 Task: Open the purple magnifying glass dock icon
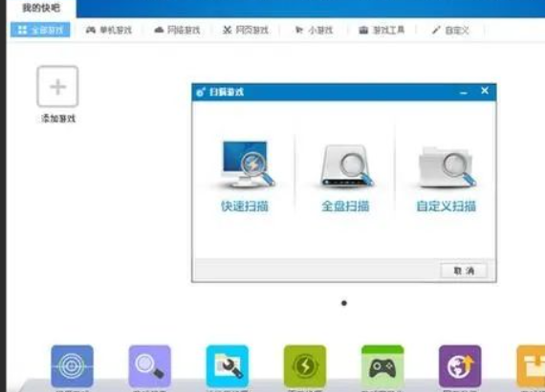coord(150,366)
